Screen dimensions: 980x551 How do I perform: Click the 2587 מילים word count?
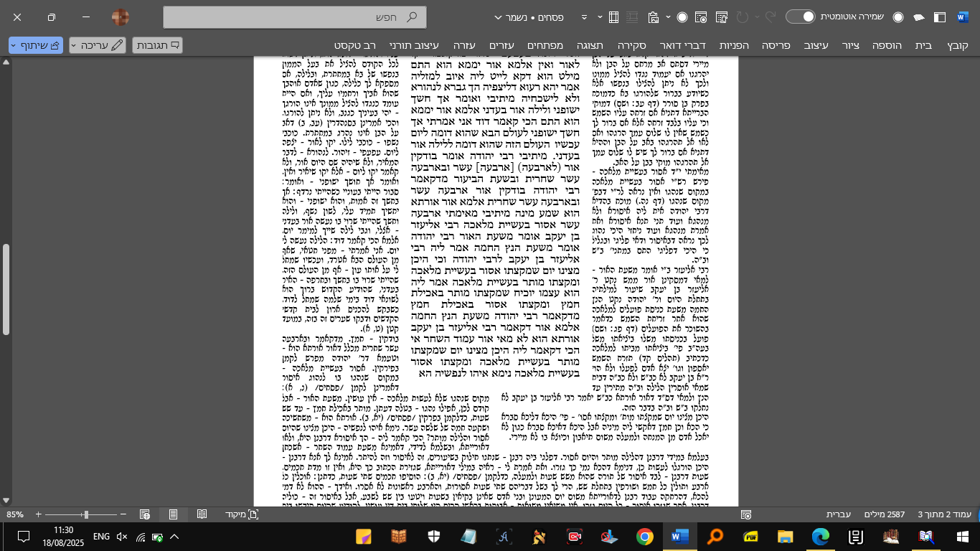click(886, 514)
